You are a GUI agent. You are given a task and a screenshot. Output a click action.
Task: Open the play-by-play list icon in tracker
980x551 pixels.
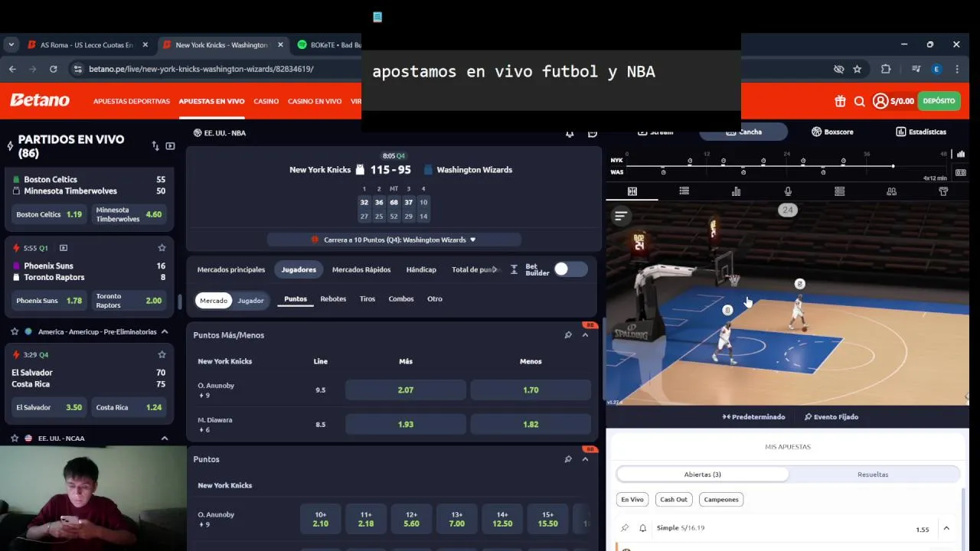point(684,191)
